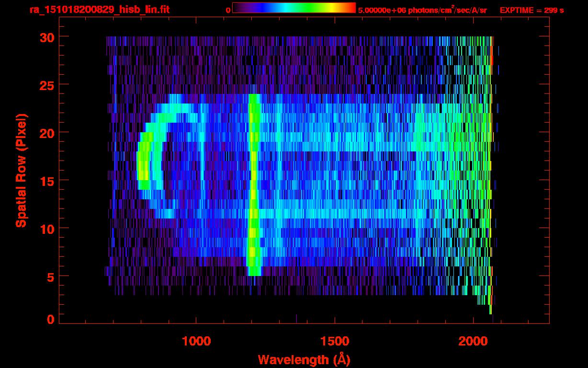
Task: Click the EXPTIME = 299 s label
Action: tap(531, 10)
